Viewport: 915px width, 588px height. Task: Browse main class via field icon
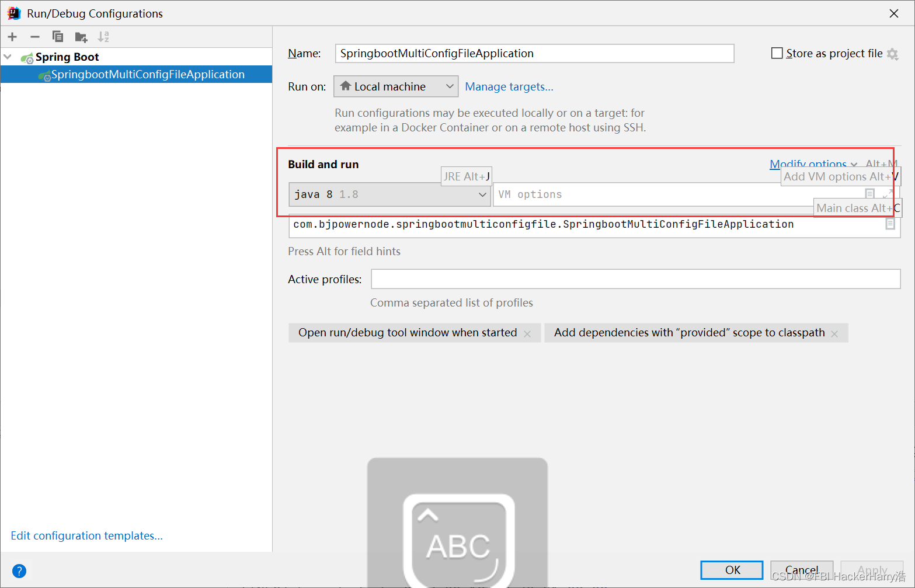[x=890, y=224]
